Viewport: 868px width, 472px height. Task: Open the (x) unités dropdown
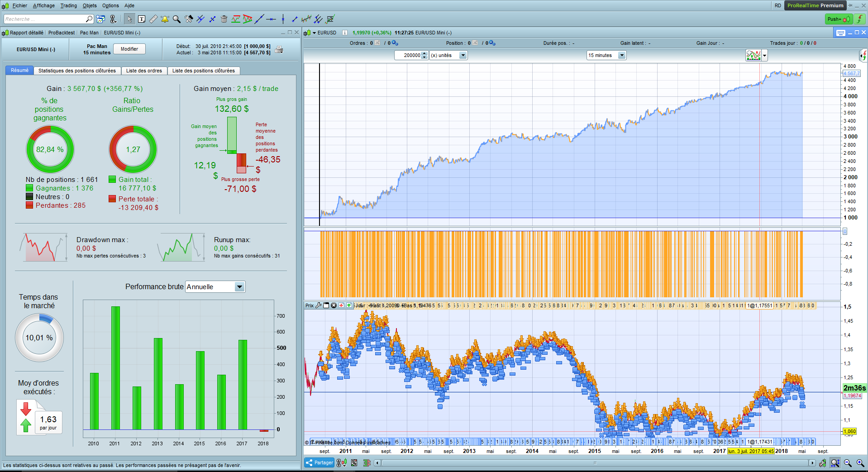[463, 55]
